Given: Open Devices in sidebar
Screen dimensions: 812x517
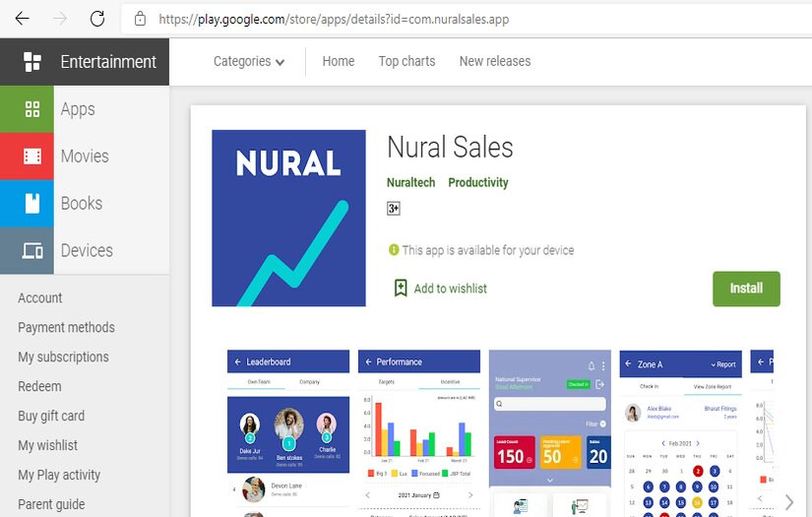Looking at the screenshot, I should [87, 250].
